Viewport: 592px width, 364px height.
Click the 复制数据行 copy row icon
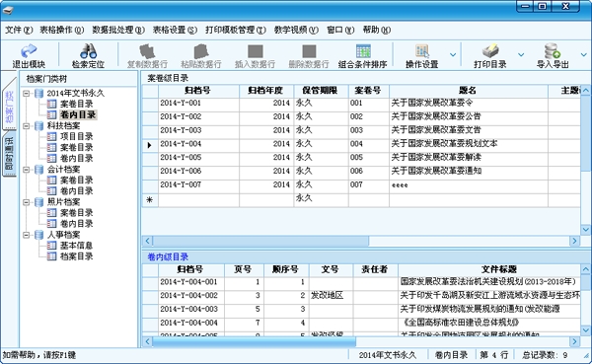pos(147,51)
